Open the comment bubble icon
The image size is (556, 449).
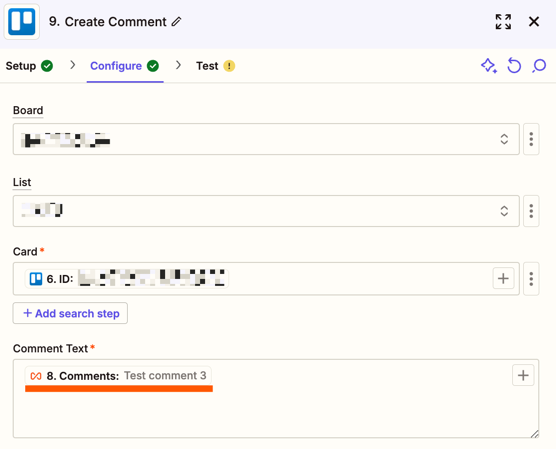pyautogui.click(x=539, y=66)
